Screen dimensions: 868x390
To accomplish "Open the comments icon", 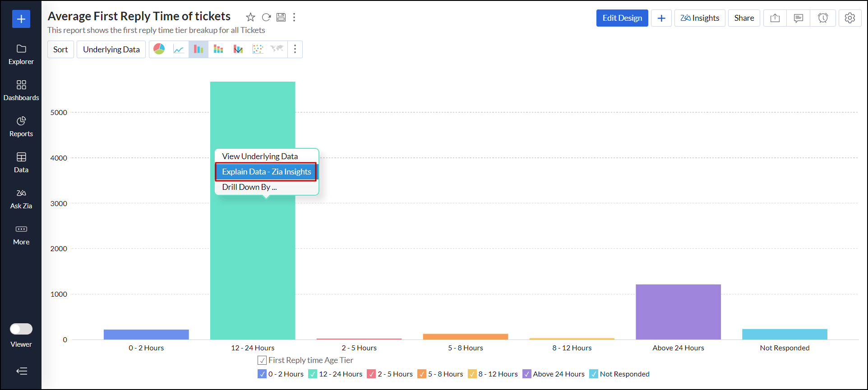I will pyautogui.click(x=798, y=18).
